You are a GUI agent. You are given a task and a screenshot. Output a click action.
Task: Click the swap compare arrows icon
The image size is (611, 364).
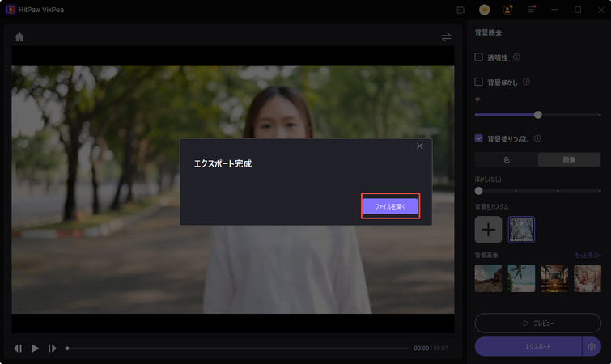tap(446, 37)
